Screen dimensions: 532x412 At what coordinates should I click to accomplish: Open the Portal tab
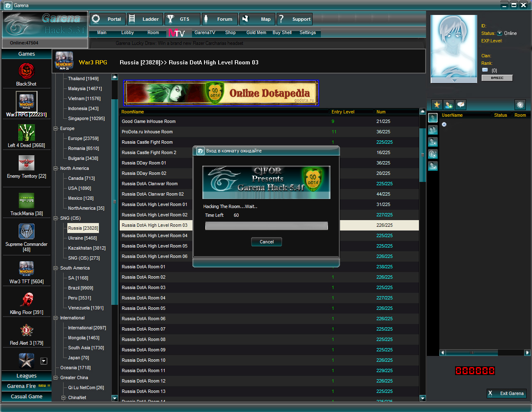108,19
